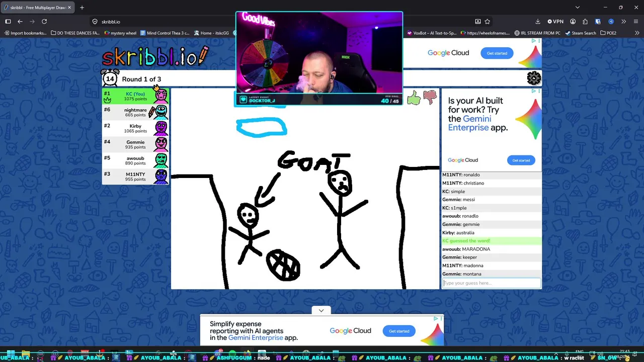This screenshot has width=644, height=362.
Task: Open the skribbl settings gear
Action: (534, 78)
